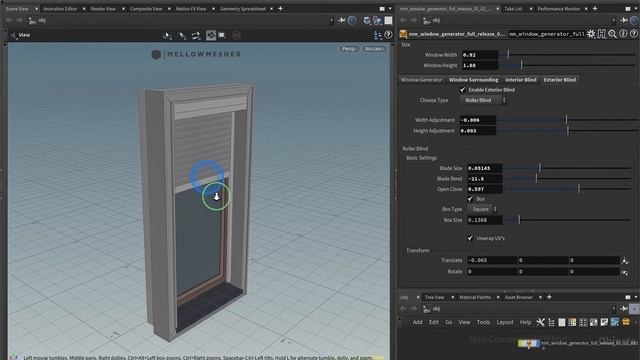Expand network editor path history dropdown
Screen dimensions: 640x360
(x=613, y=309)
